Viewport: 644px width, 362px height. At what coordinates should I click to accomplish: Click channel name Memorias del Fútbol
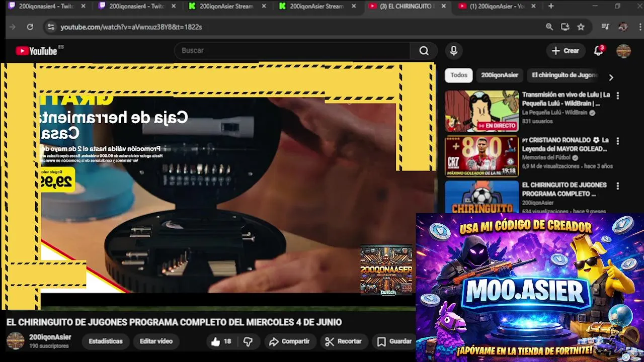click(x=547, y=158)
